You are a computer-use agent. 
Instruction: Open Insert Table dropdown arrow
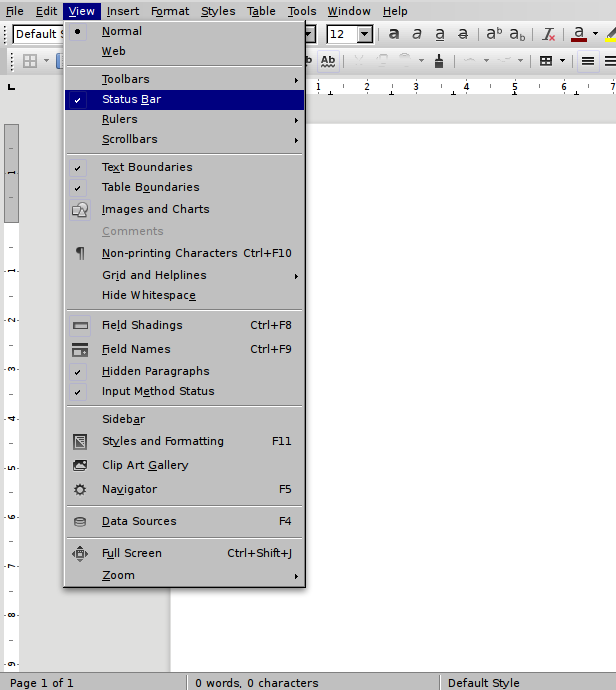click(x=562, y=61)
